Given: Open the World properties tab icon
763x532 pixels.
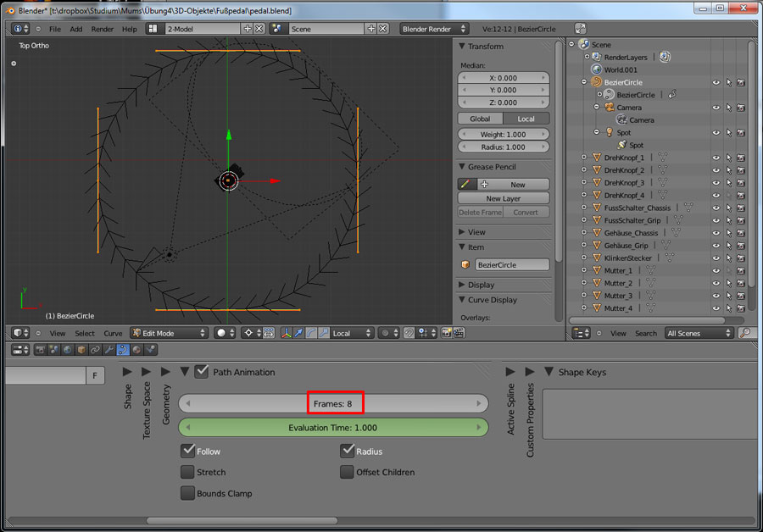Looking at the screenshot, I should 68,350.
